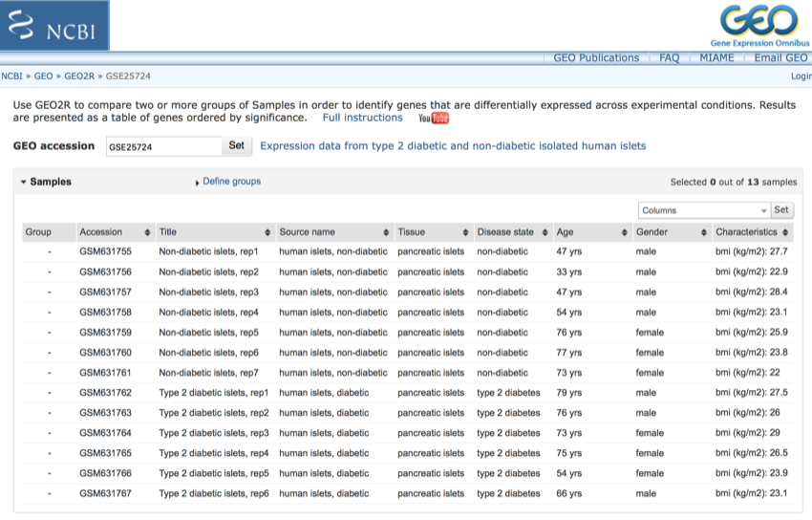Click Set button beside Columns dropdown
The image size is (812, 520).
(781, 210)
